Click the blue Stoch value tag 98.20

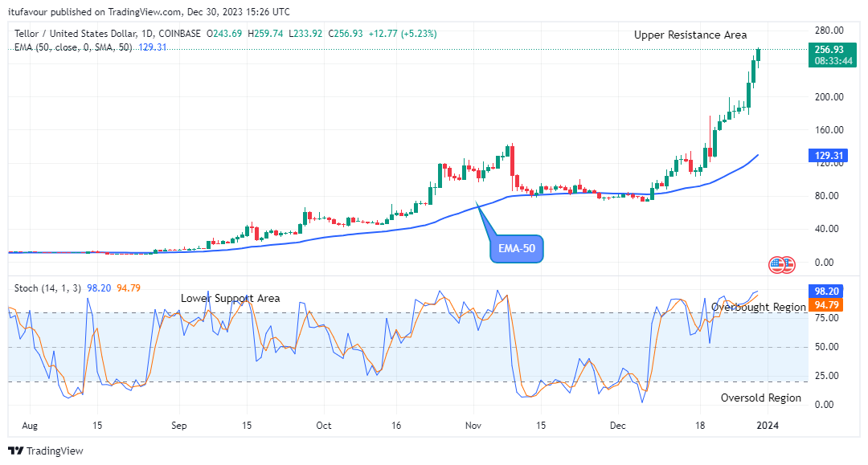click(826, 291)
